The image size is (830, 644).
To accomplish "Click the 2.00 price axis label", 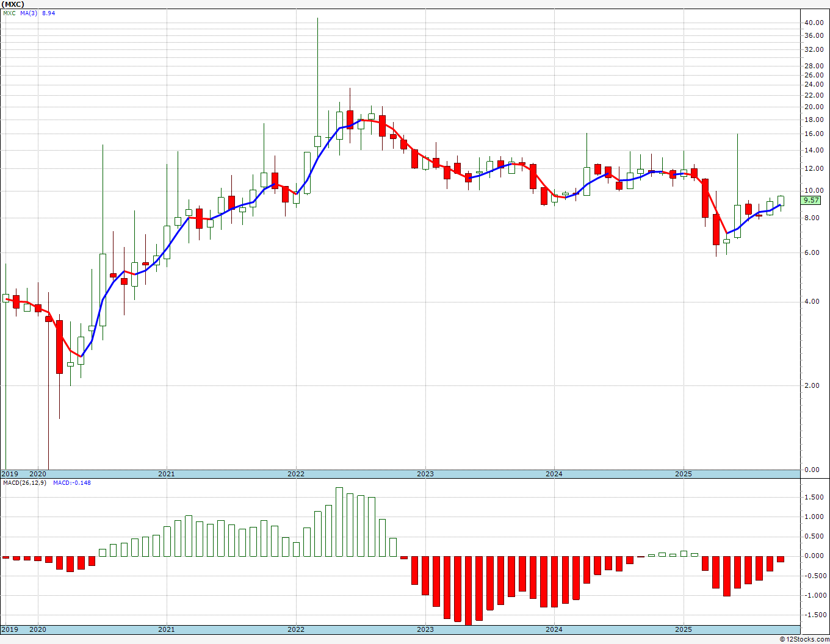I will (812, 385).
